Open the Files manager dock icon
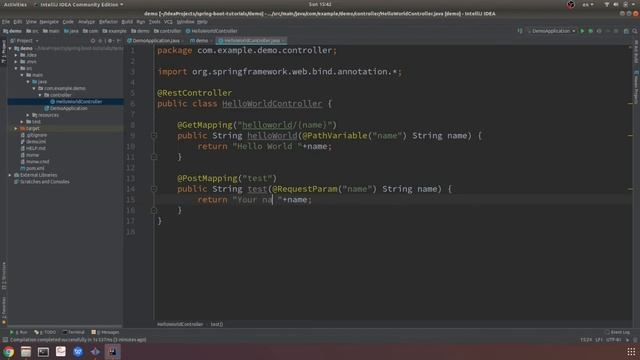 click(x=26, y=352)
